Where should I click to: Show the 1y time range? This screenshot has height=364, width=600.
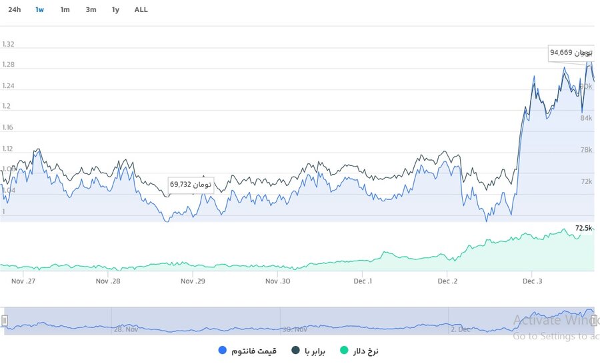click(116, 10)
